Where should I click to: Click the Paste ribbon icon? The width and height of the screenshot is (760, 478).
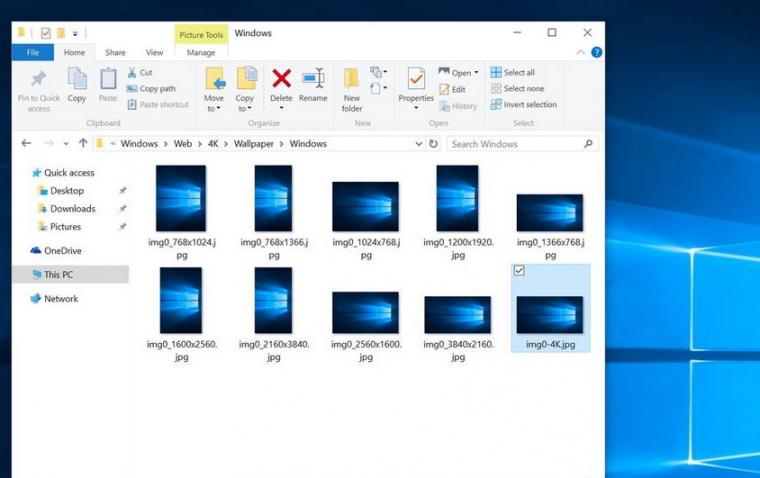click(108, 79)
